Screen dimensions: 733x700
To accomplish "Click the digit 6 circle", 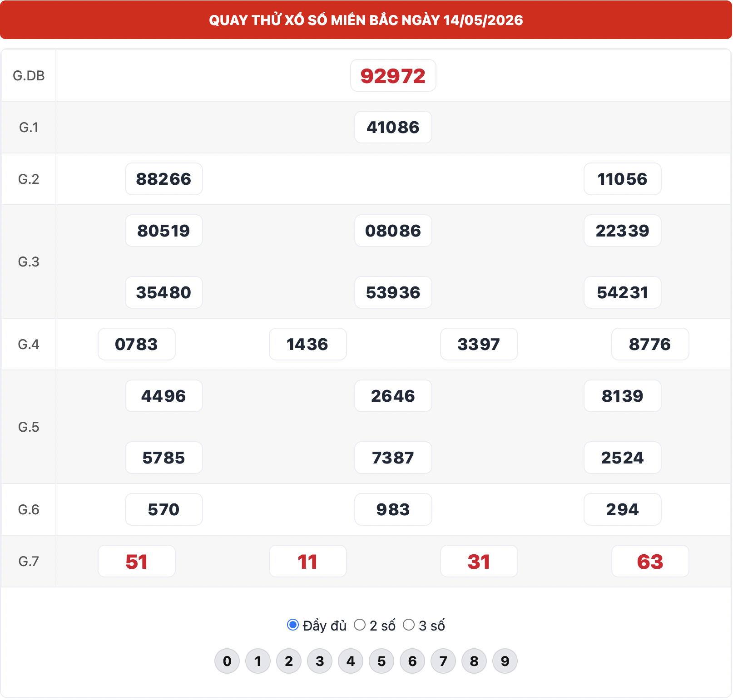I will (x=412, y=661).
